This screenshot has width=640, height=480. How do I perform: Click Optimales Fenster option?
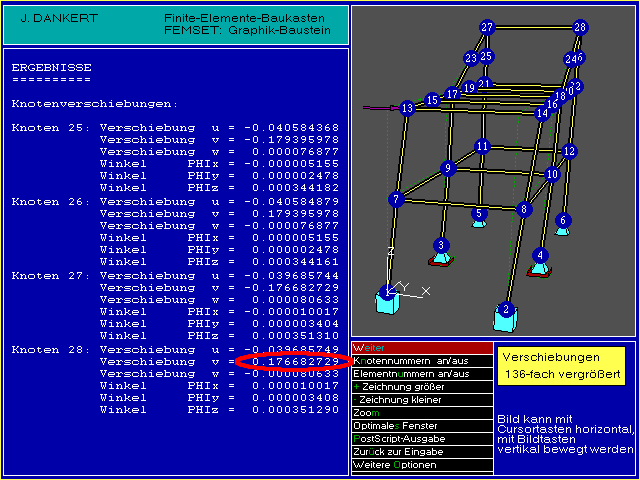click(x=423, y=426)
